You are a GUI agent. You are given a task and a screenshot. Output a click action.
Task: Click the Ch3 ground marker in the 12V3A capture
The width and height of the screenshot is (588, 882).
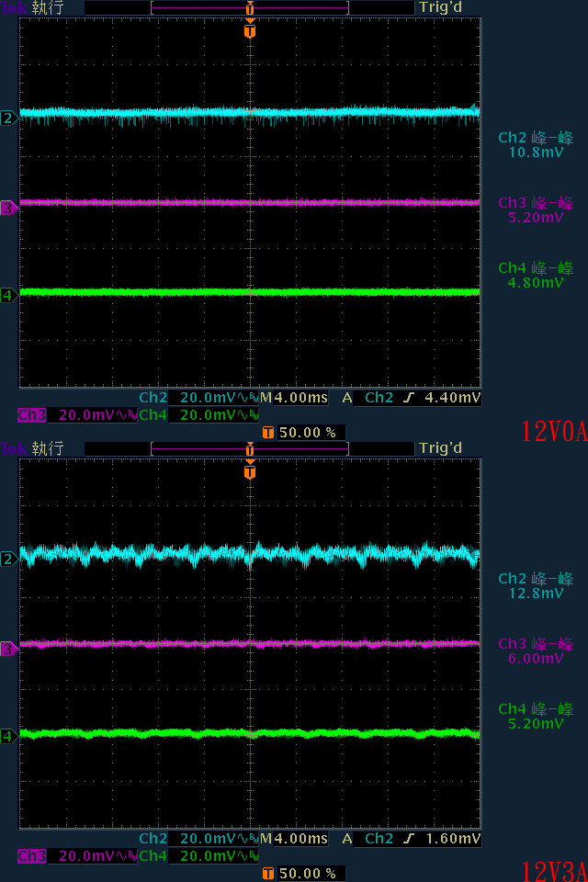point(8,650)
